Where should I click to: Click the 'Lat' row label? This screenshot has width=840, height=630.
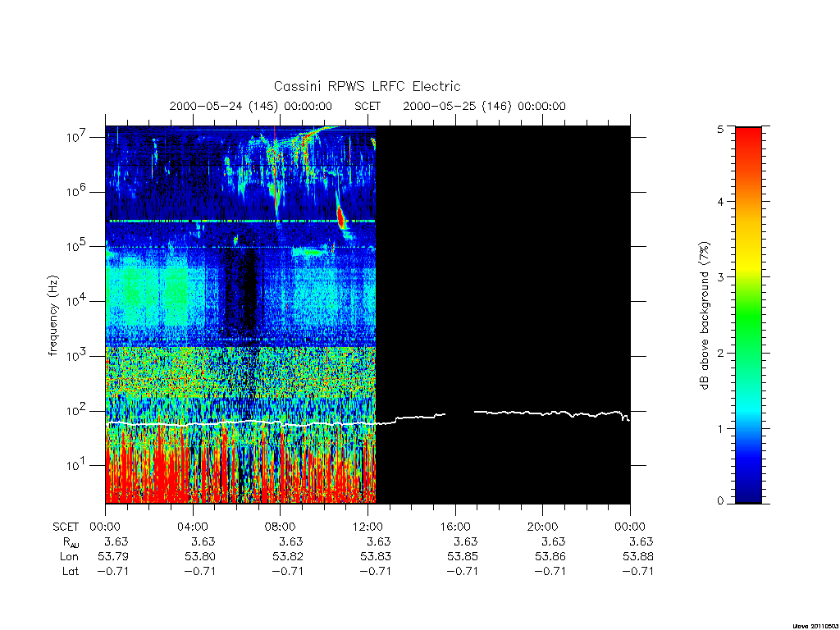click(71, 571)
